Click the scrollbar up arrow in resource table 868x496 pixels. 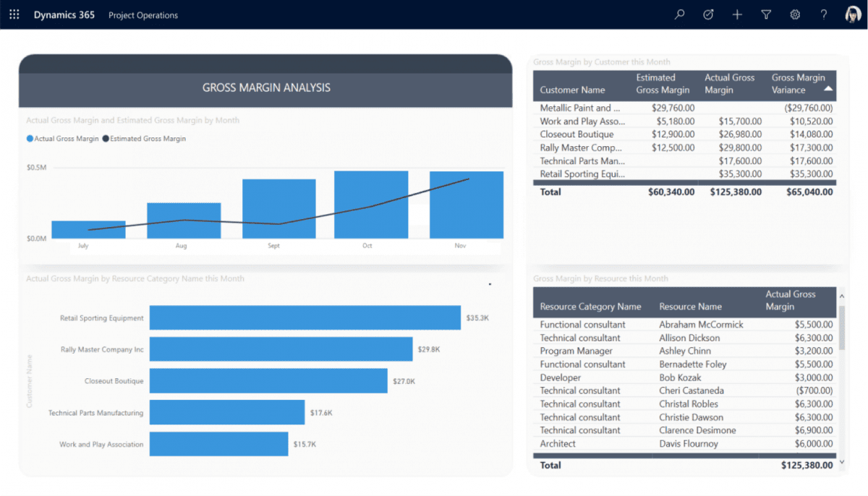tap(841, 294)
